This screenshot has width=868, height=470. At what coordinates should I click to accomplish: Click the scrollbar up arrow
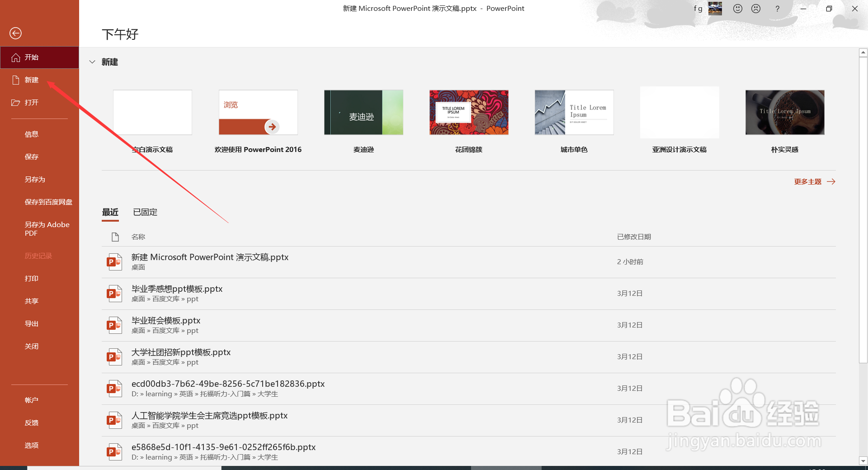(863, 52)
